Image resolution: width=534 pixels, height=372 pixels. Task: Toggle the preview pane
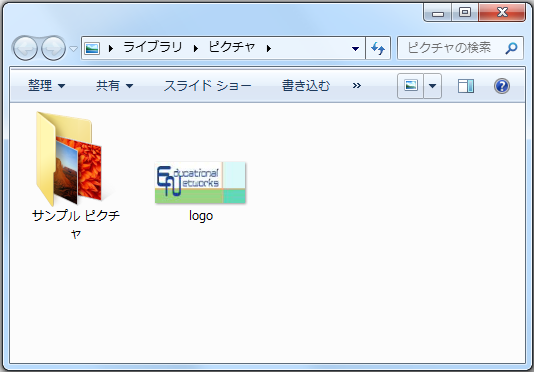[x=466, y=86]
